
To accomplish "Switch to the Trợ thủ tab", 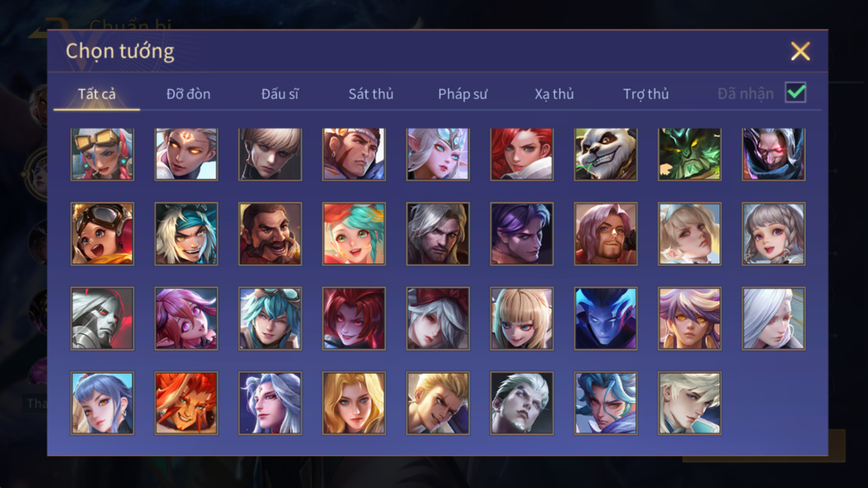I will (x=646, y=94).
